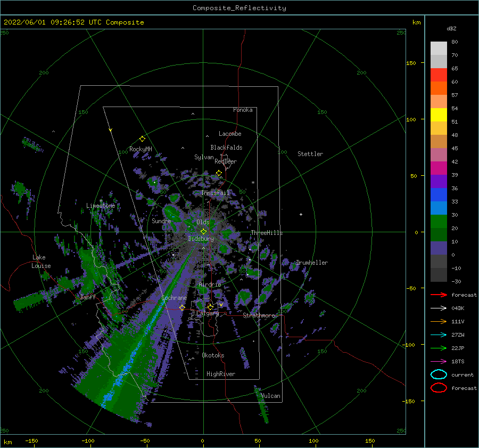Click the green 22JP arrow icon

coord(439,348)
